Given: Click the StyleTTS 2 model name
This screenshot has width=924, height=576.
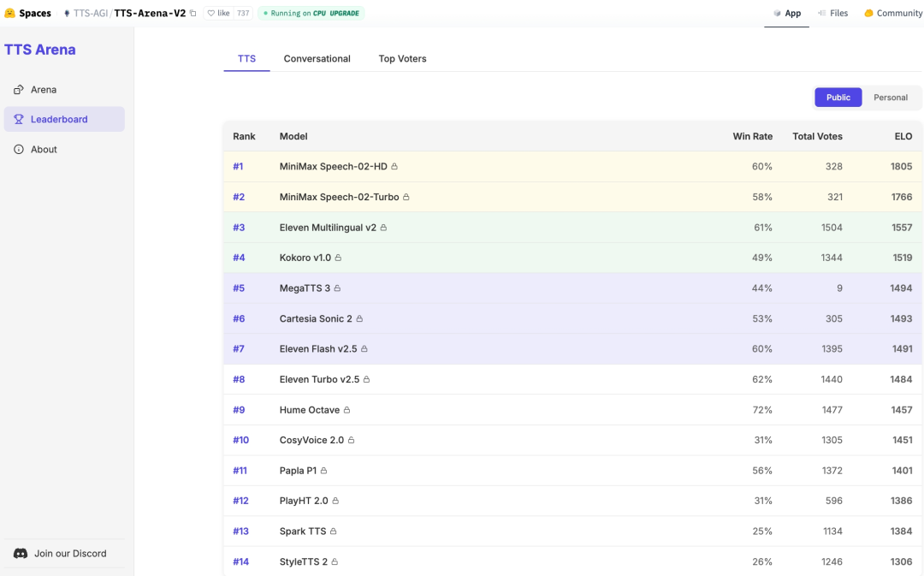Looking at the screenshot, I should click(x=304, y=561).
